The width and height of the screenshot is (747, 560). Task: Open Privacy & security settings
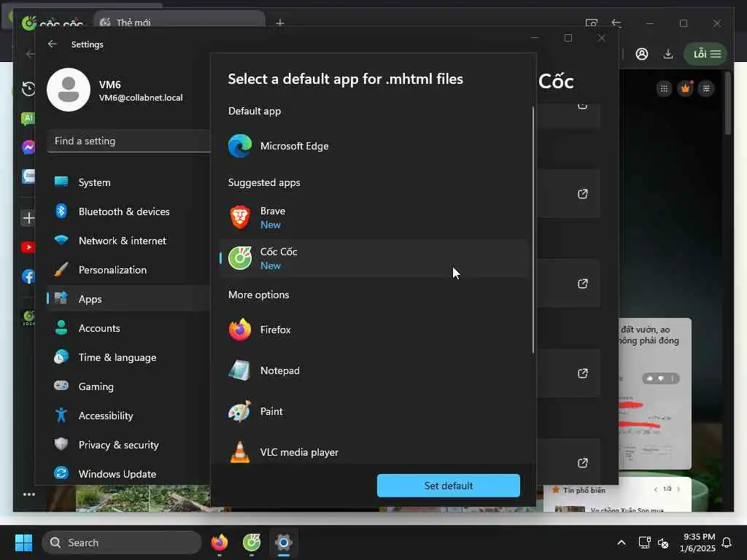pyautogui.click(x=128, y=444)
